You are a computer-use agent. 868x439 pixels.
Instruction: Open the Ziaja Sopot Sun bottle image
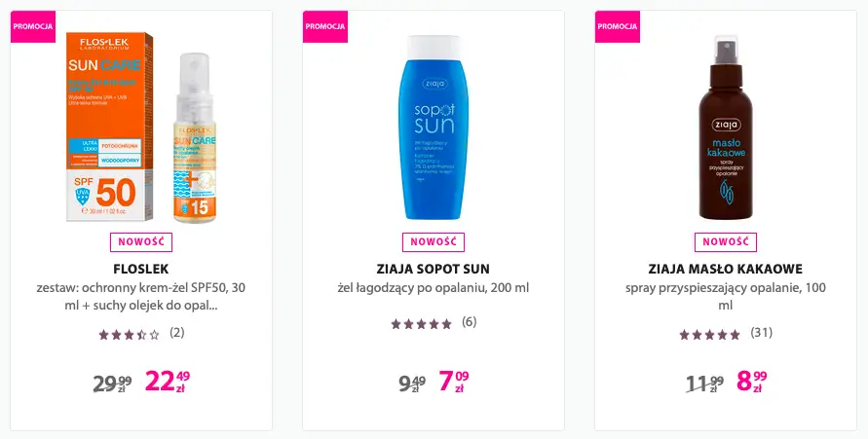pyautogui.click(x=433, y=127)
